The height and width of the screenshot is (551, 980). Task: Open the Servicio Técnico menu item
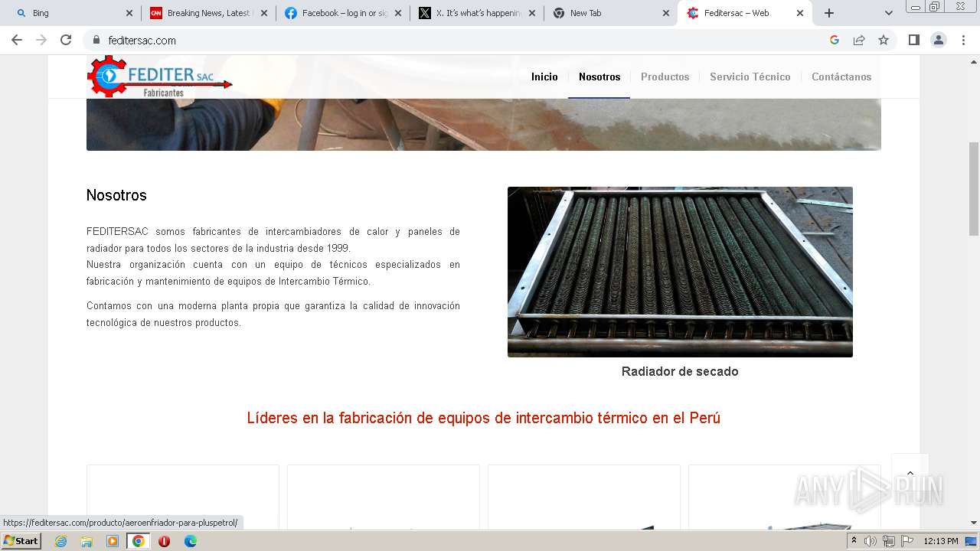[750, 77]
